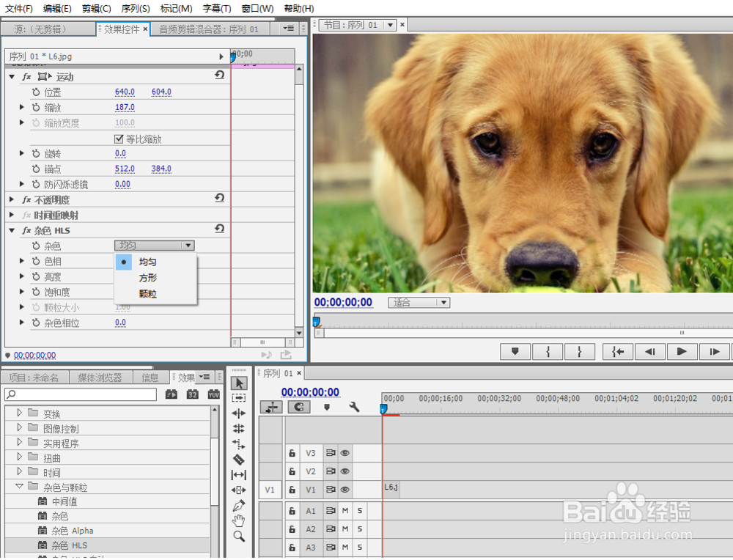This screenshot has width=733, height=560.
Task: Collapse the 杂色 HLS effect group
Action: point(12,230)
